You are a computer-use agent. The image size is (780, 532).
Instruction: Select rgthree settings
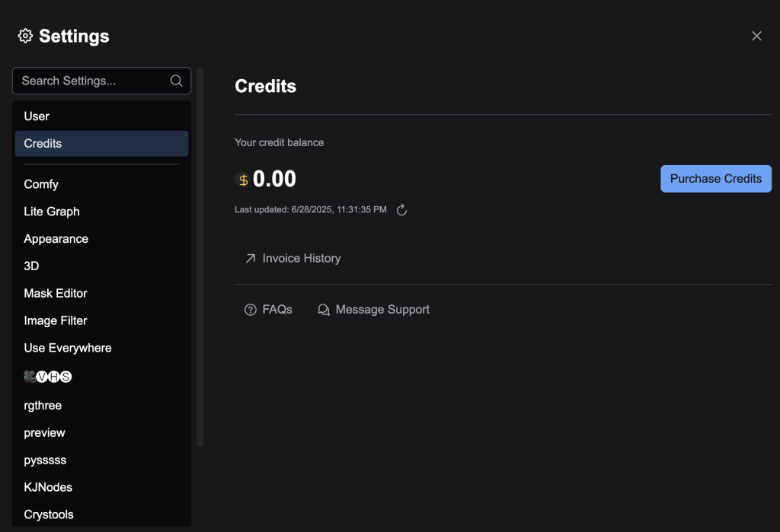(x=101, y=405)
